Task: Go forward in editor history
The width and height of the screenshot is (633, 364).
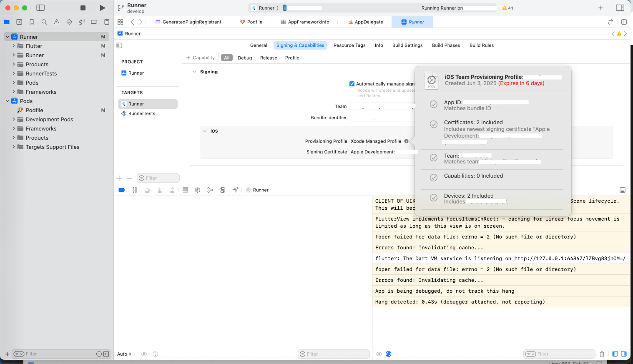Action: (x=141, y=22)
